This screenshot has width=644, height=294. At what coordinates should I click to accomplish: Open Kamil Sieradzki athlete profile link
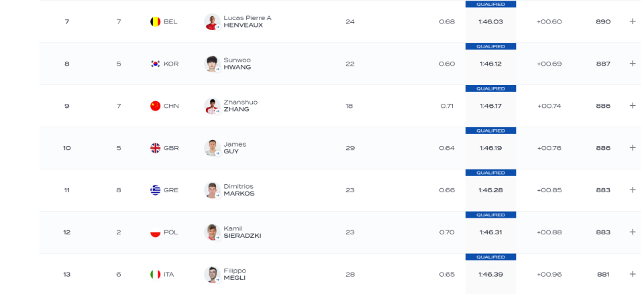click(242, 232)
